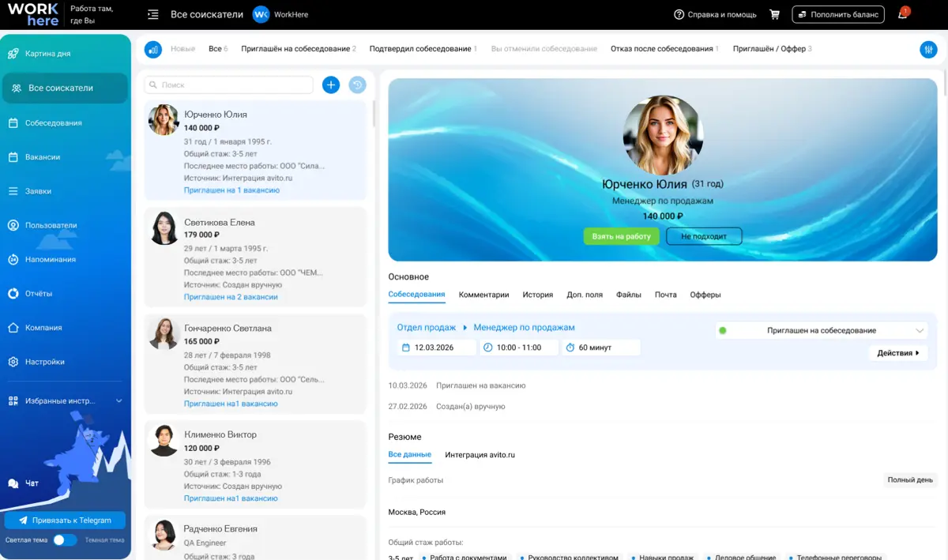
Task: Select Клименко Виктор candidate card
Action: 255,464
